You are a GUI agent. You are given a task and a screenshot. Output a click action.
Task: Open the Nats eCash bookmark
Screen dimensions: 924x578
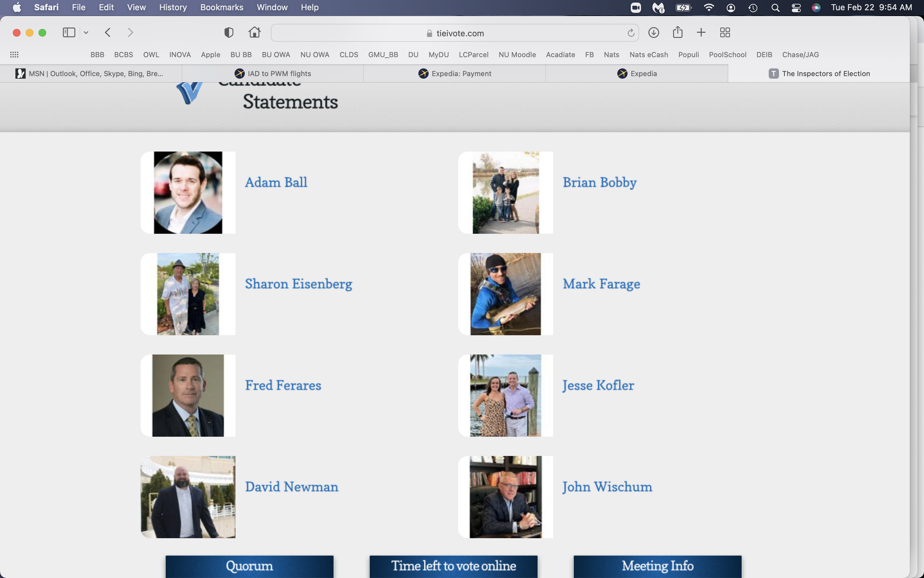(648, 54)
